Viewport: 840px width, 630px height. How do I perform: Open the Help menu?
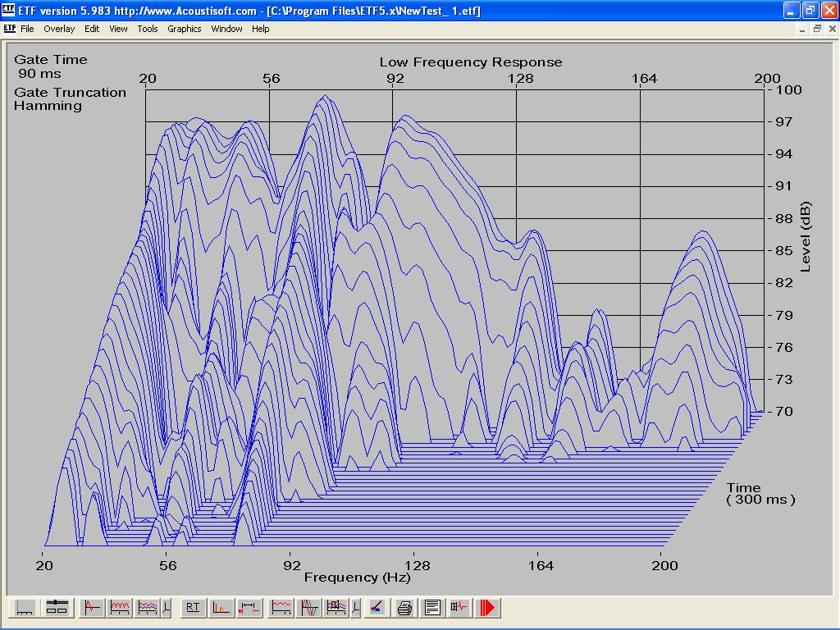(260, 29)
